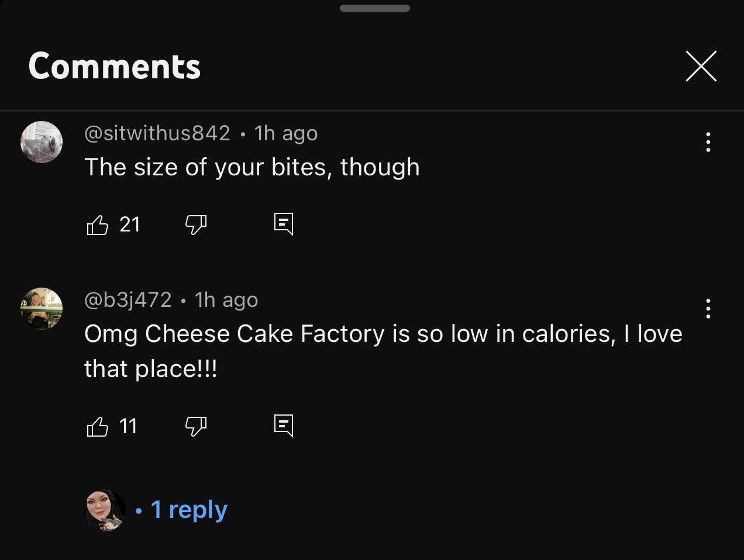The width and height of the screenshot is (744, 560).
Task: Open @b3j472 profile avatar
Action: [42, 309]
